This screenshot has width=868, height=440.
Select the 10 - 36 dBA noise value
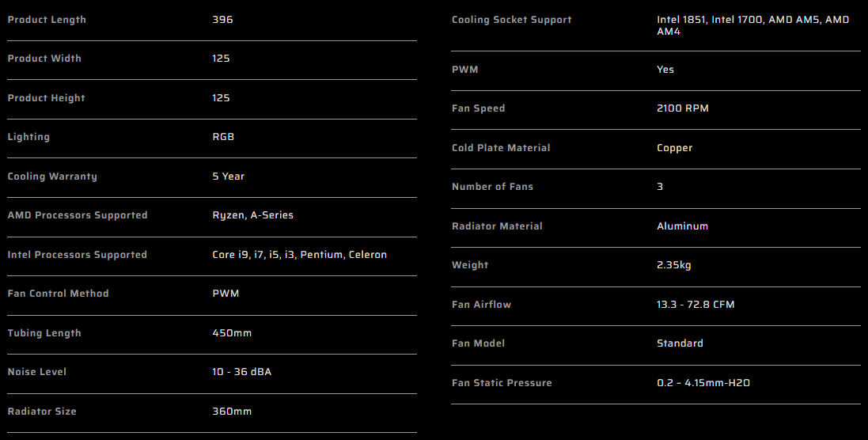pyautogui.click(x=241, y=372)
